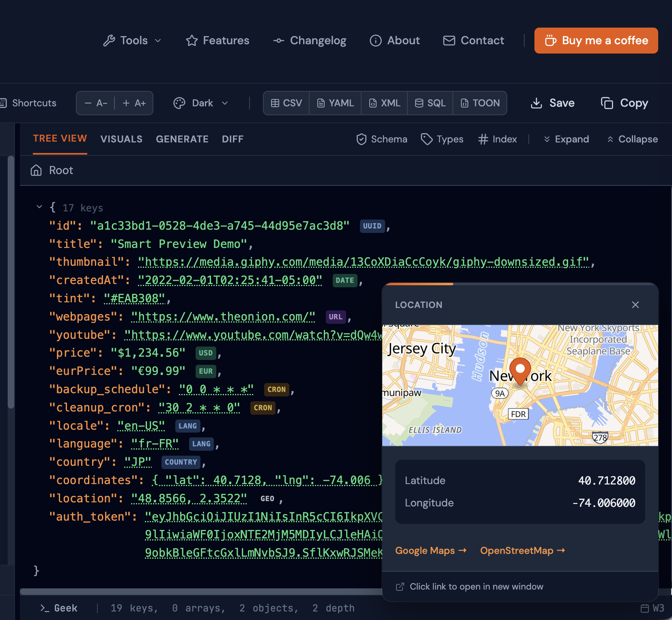Export the data as YAML
Screen dimensions: 672x620
coord(335,103)
